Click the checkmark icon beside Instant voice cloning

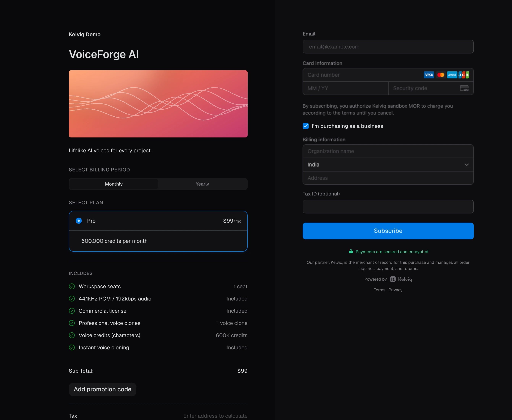[72, 347]
